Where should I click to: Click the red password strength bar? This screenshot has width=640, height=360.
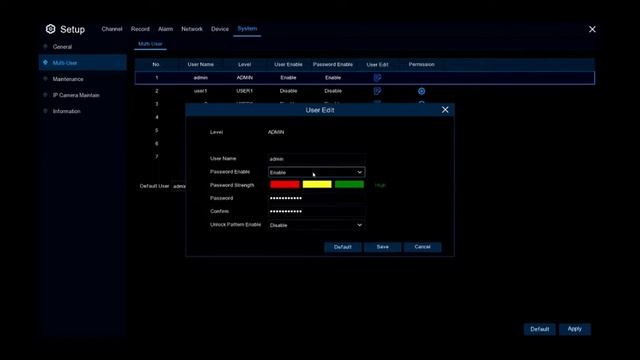pos(284,184)
